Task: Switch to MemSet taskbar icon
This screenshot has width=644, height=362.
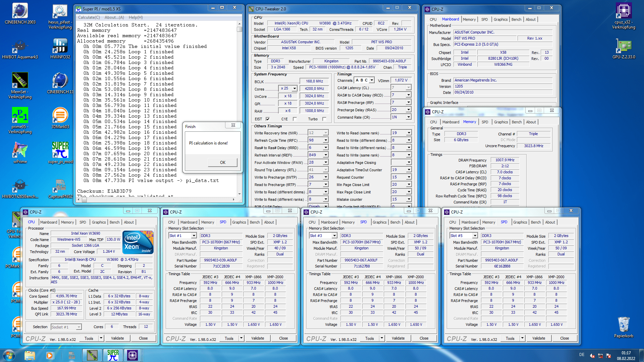Action: 92,355
